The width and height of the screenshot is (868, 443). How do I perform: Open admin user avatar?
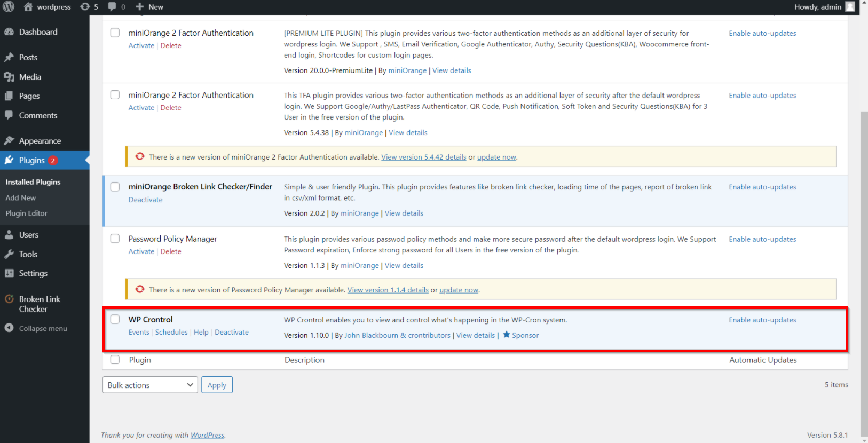tap(850, 6)
